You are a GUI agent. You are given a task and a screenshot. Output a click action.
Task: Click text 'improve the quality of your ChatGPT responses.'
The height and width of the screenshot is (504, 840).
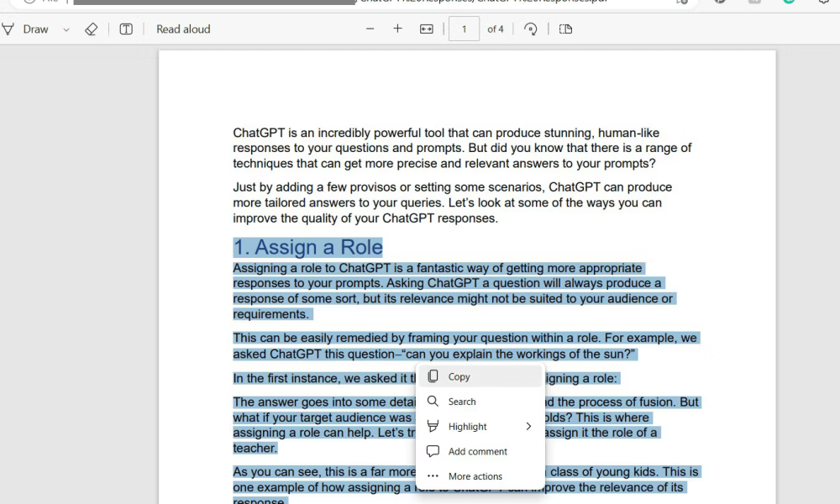[x=365, y=218]
